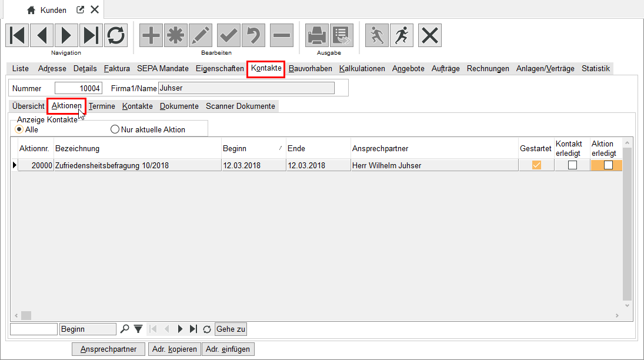Click the table's horizontal scrollbar thumb
This screenshot has height=360, width=644.
coord(26,316)
